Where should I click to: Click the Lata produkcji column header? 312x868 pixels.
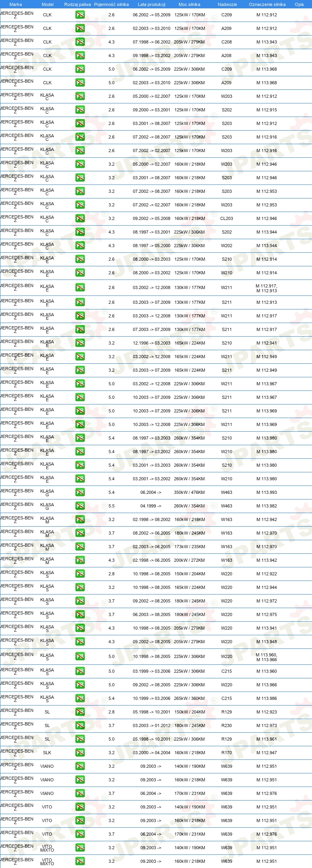click(x=152, y=4)
